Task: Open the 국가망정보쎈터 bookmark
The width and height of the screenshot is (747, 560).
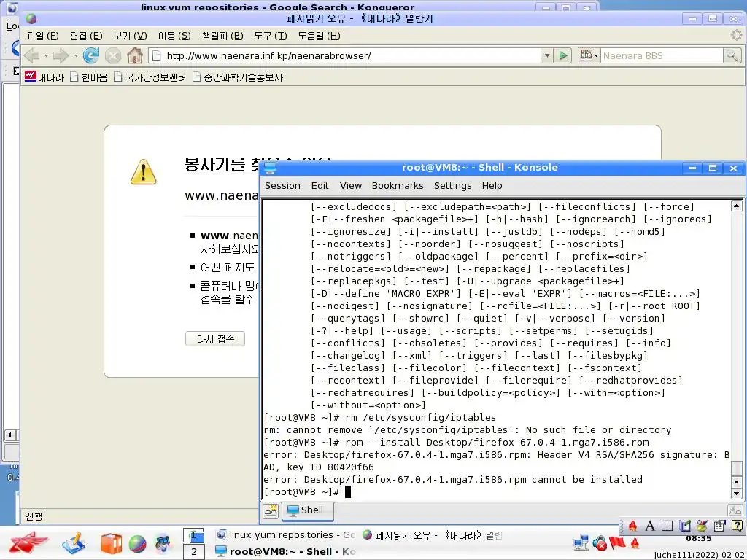Action: click(x=150, y=77)
